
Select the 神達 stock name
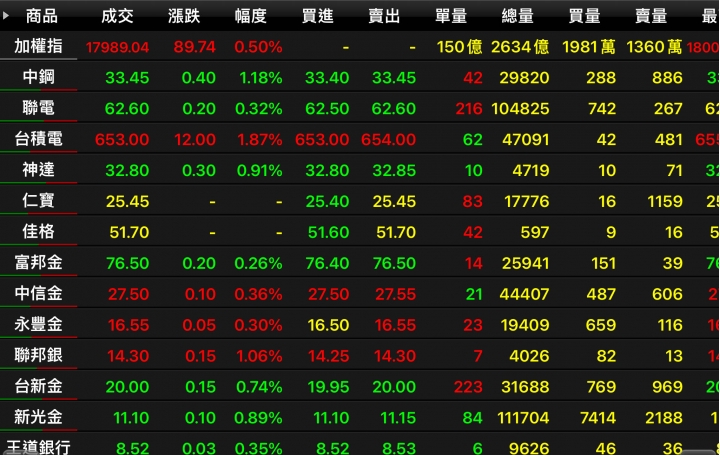point(39,169)
